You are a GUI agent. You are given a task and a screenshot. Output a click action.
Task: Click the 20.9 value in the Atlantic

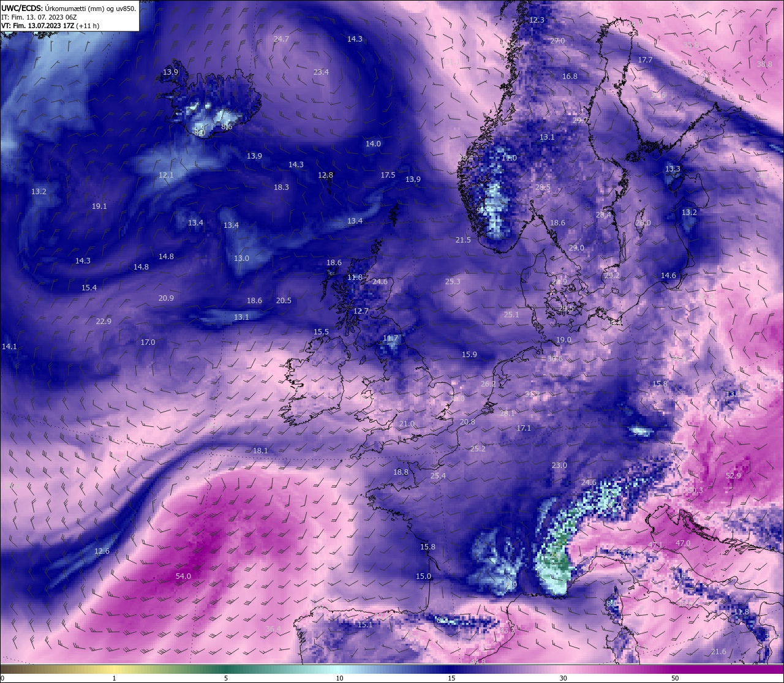166,298
